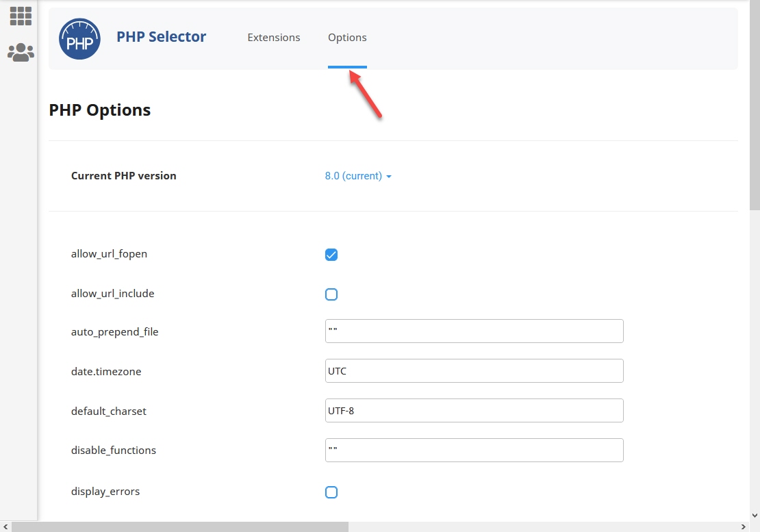Click the "disable_functions" label text
The image size is (760, 532).
click(114, 450)
